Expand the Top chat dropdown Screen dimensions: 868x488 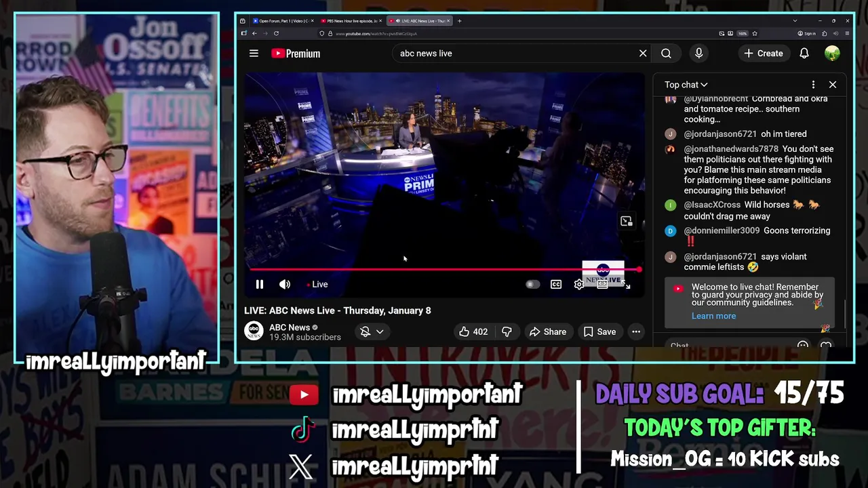686,85
